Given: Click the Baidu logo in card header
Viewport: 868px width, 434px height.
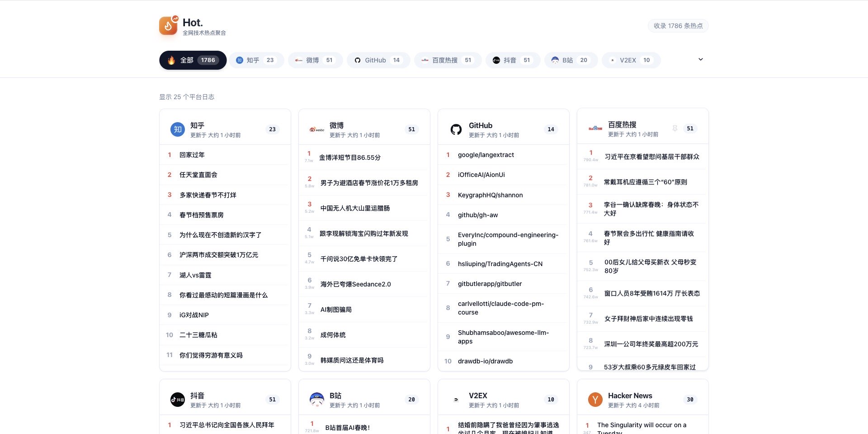Looking at the screenshot, I should pyautogui.click(x=595, y=129).
